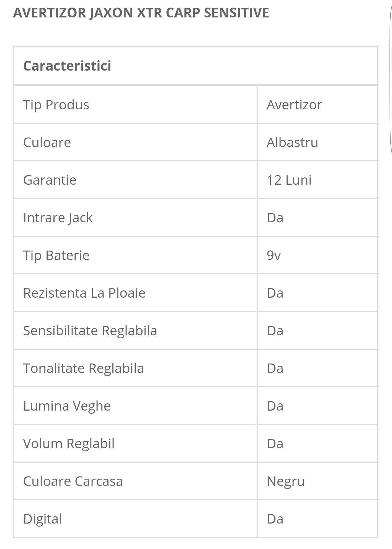
Task: Select the Sensibilitate Reglabila label
Action: (x=90, y=331)
